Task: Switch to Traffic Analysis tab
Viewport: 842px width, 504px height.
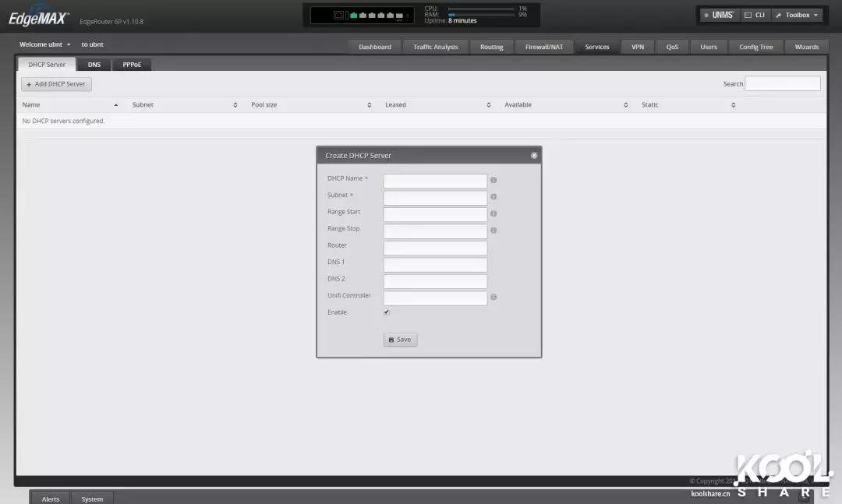Action: click(436, 47)
